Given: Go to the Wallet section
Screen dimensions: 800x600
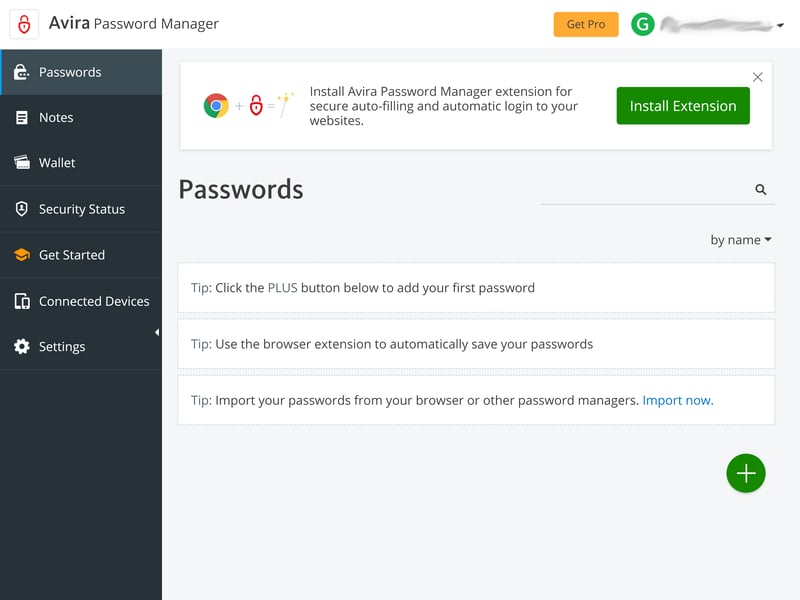Looking at the screenshot, I should coord(81,163).
